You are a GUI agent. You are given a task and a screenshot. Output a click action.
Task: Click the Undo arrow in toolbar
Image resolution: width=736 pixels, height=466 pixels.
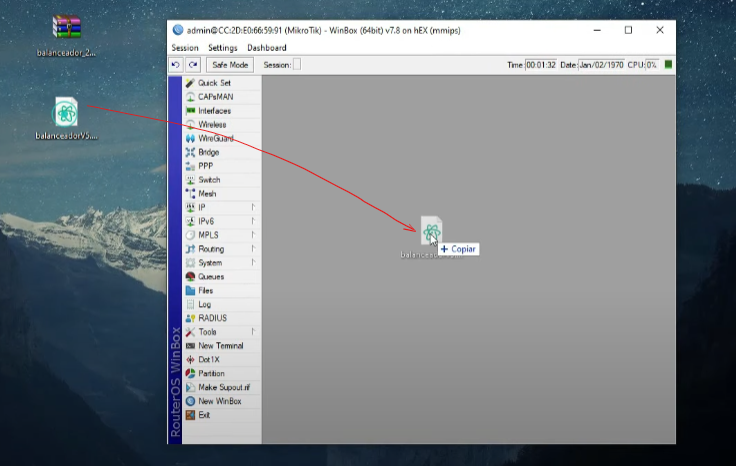pyautogui.click(x=176, y=65)
